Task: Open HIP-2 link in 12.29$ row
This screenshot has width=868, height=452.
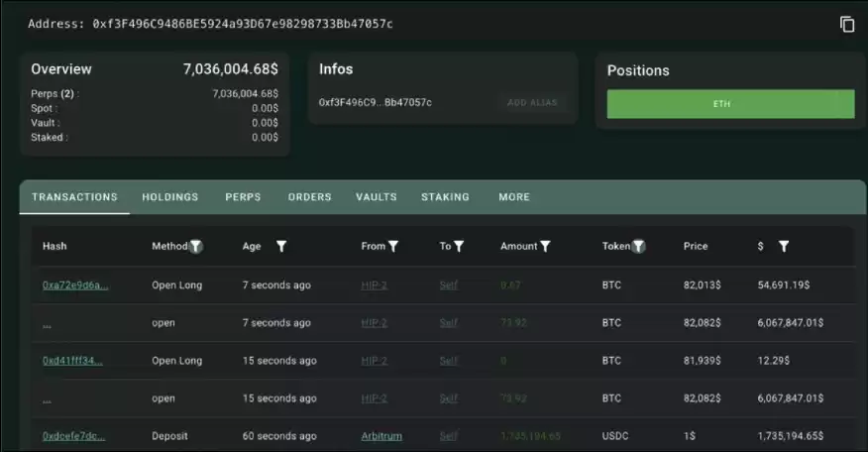Action: (375, 361)
